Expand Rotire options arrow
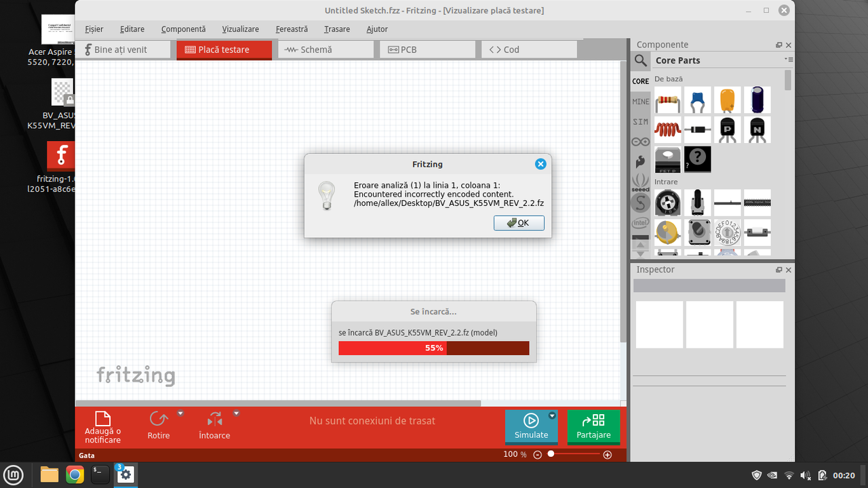The height and width of the screenshot is (488, 868). (x=180, y=413)
